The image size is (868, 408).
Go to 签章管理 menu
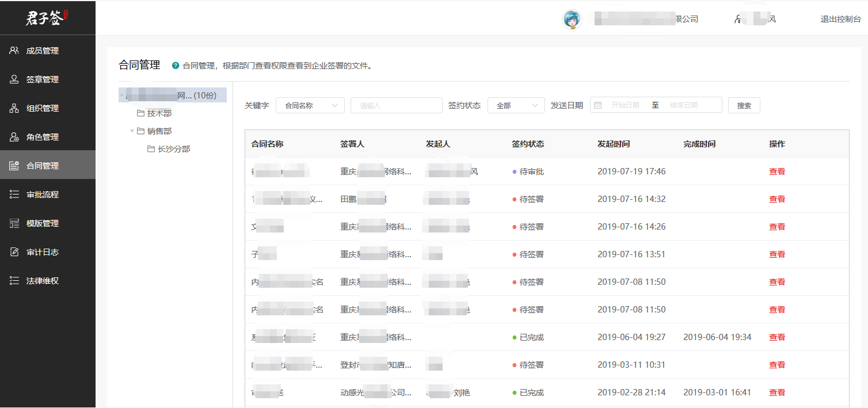tap(48, 79)
